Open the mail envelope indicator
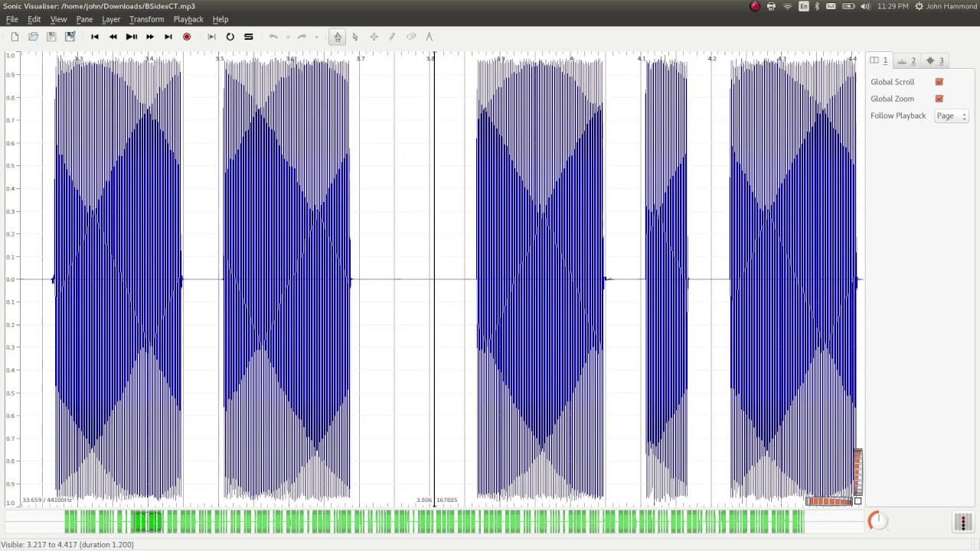Viewport: 980px width, 551px height. (831, 6)
